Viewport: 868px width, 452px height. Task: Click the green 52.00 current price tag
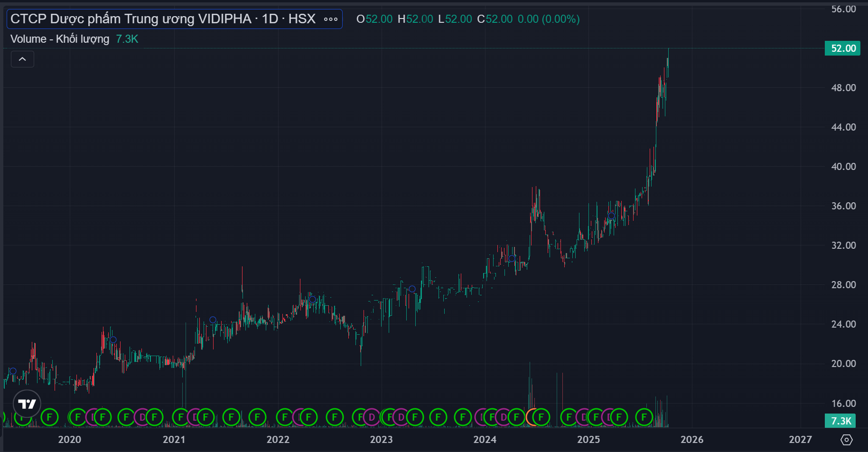pyautogui.click(x=842, y=48)
